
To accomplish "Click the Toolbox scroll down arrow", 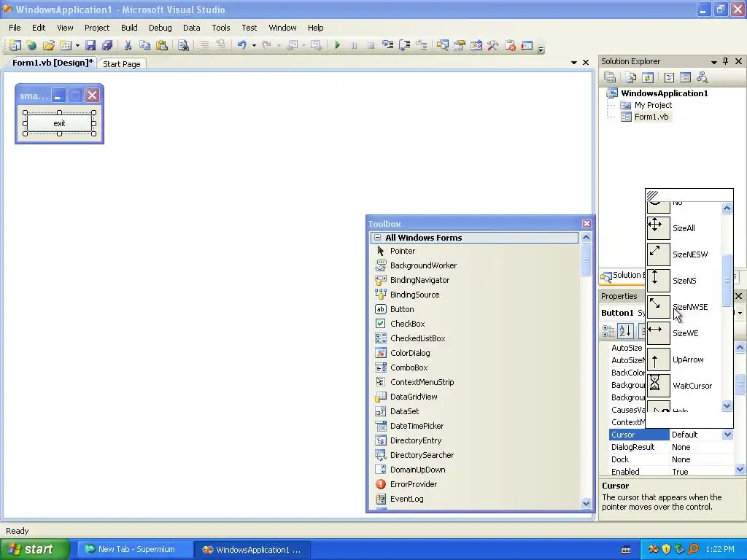I will pyautogui.click(x=586, y=503).
